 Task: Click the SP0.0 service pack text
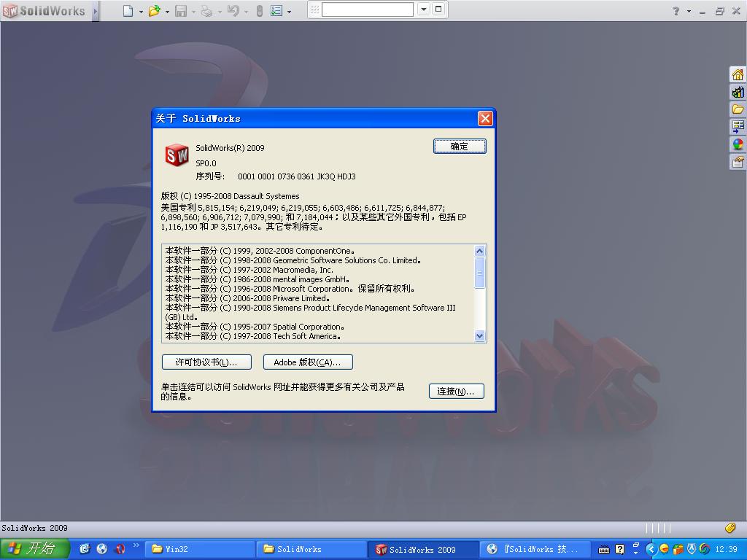[206, 163]
